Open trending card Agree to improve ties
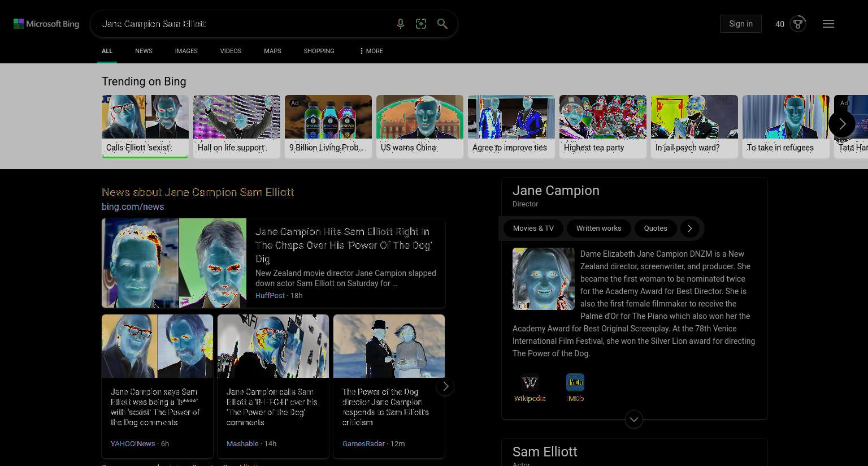Image resolution: width=868 pixels, height=466 pixels. pyautogui.click(x=511, y=127)
